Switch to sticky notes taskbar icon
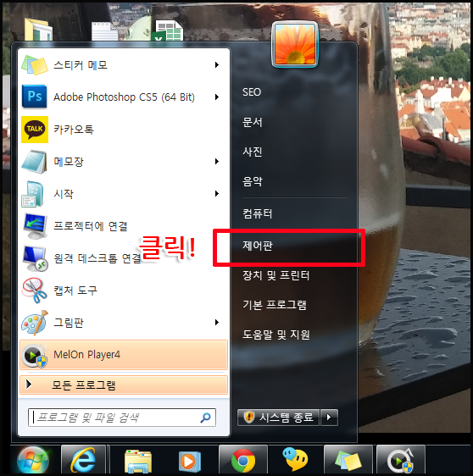473x476 pixels. point(348,461)
